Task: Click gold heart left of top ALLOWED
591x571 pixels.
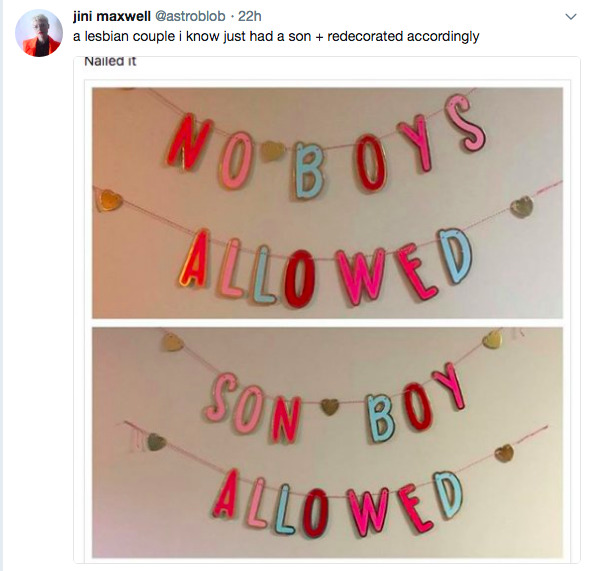Action: click(109, 200)
